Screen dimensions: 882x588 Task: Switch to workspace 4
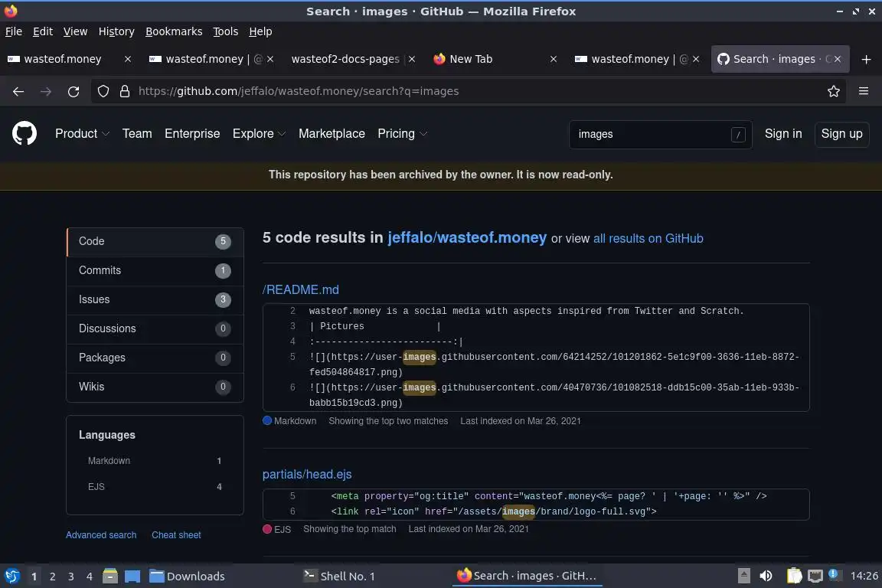pos(90,577)
